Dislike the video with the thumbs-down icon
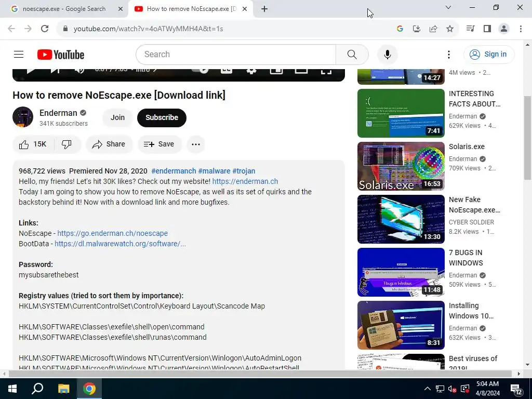Viewport: 532px width, 399px height. (67, 144)
